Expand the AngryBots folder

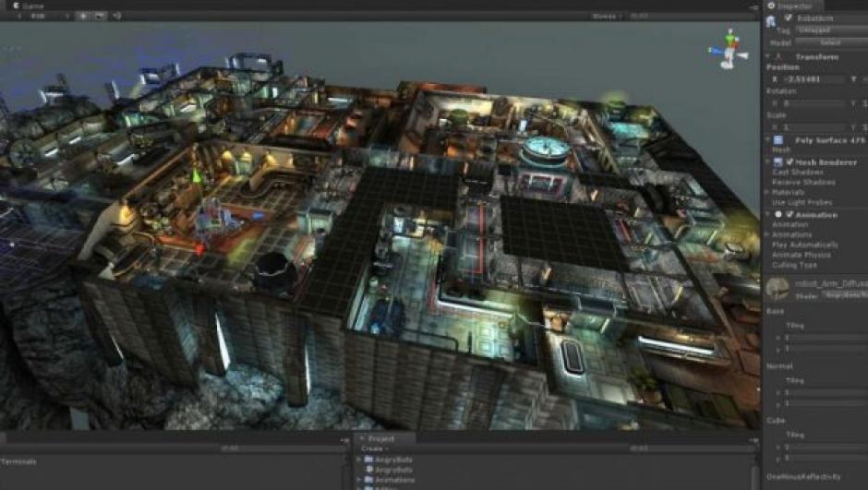click(x=358, y=460)
